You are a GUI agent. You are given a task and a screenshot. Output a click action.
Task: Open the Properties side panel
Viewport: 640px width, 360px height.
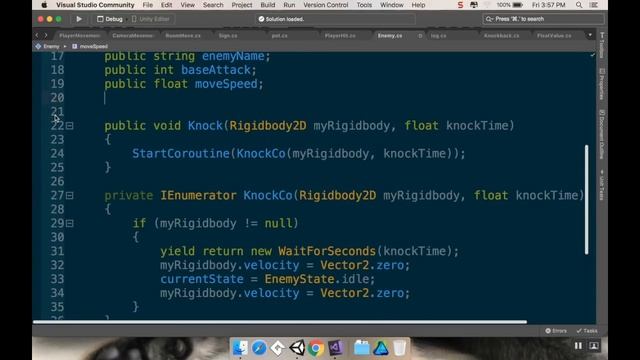click(602, 84)
